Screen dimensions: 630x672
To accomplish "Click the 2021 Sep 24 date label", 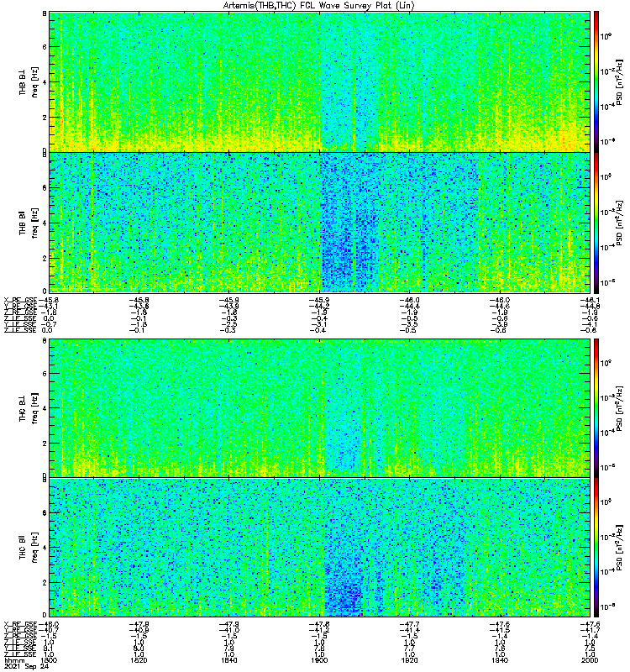I will (x=27, y=666).
